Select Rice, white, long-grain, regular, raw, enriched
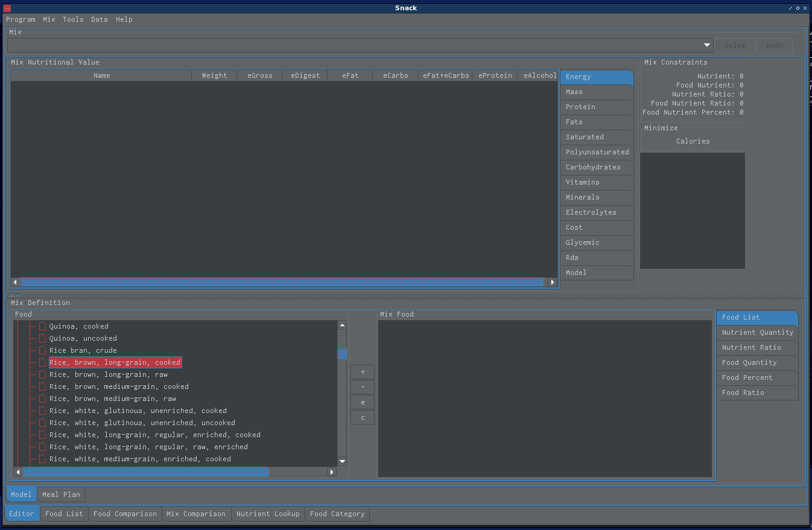812x530 pixels. (148, 447)
